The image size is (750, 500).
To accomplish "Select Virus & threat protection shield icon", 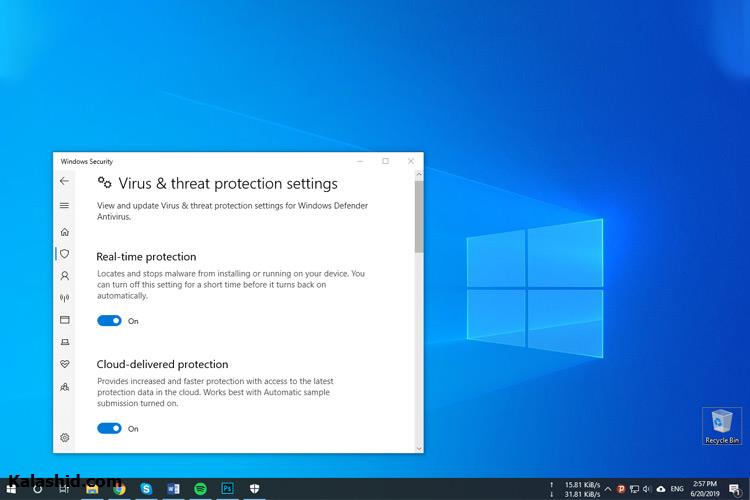I will (65, 254).
